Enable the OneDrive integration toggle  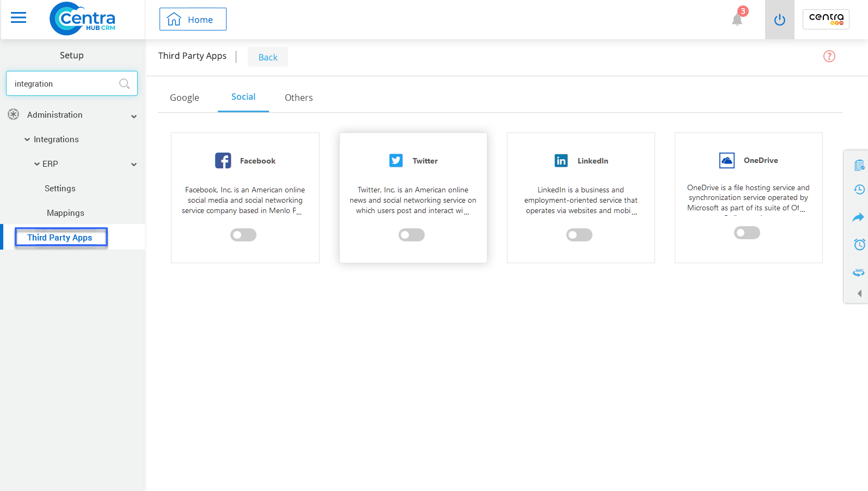pyautogui.click(x=747, y=233)
